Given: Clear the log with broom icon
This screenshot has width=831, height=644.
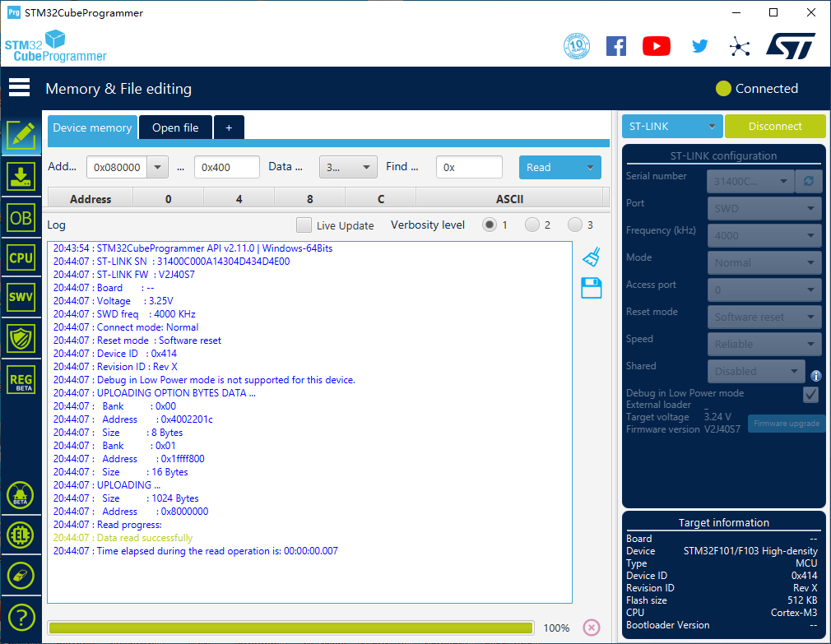Looking at the screenshot, I should pos(591,257).
